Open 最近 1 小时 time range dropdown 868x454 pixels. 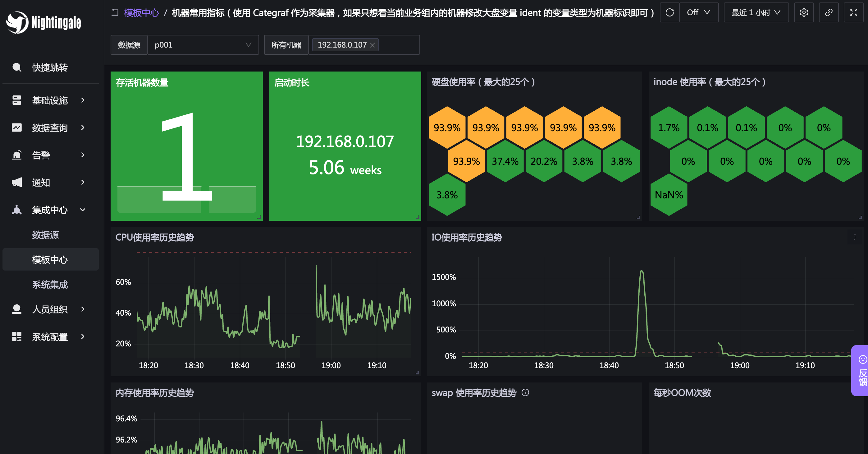coord(756,12)
